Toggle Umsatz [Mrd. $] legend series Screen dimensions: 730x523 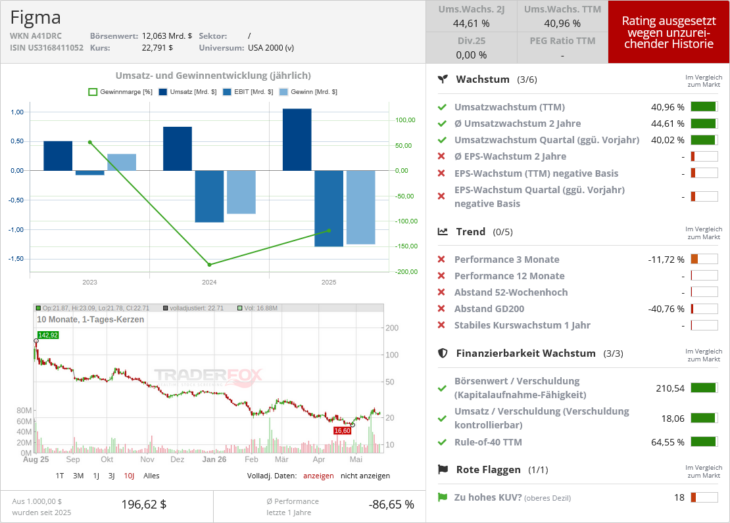(x=188, y=92)
